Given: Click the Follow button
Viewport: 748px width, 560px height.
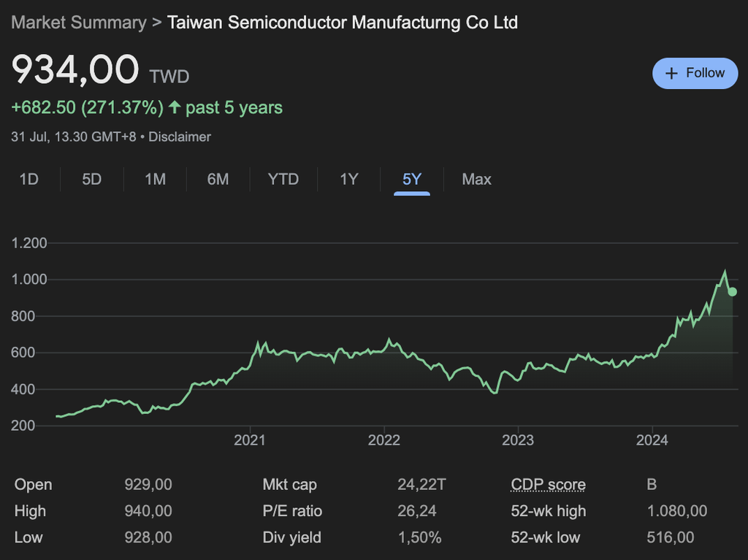Looking at the screenshot, I should click(x=695, y=73).
